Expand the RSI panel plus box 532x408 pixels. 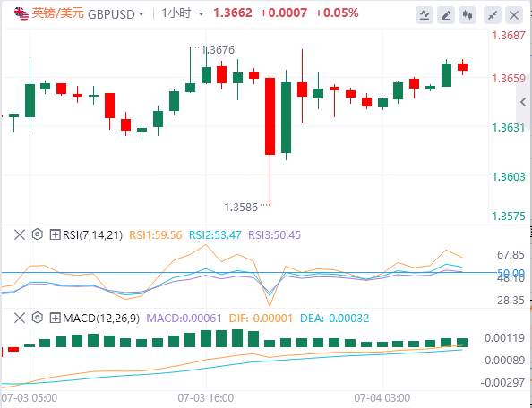(55, 234)
